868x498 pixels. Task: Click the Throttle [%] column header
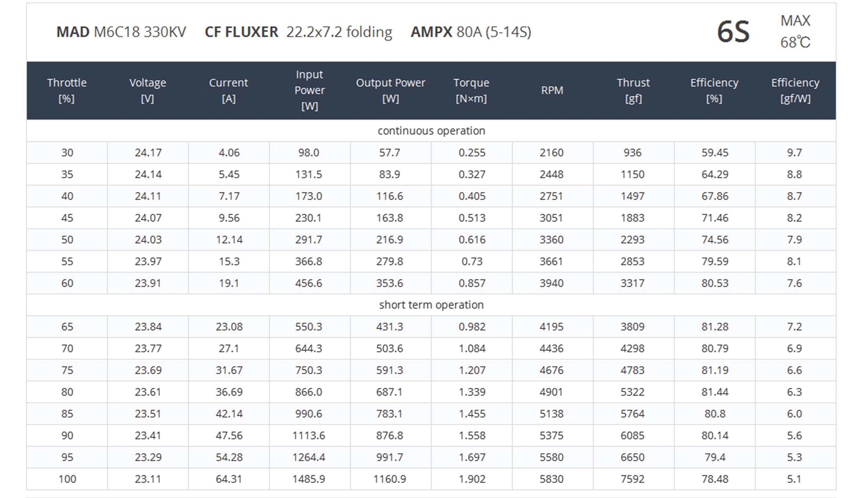67,90
